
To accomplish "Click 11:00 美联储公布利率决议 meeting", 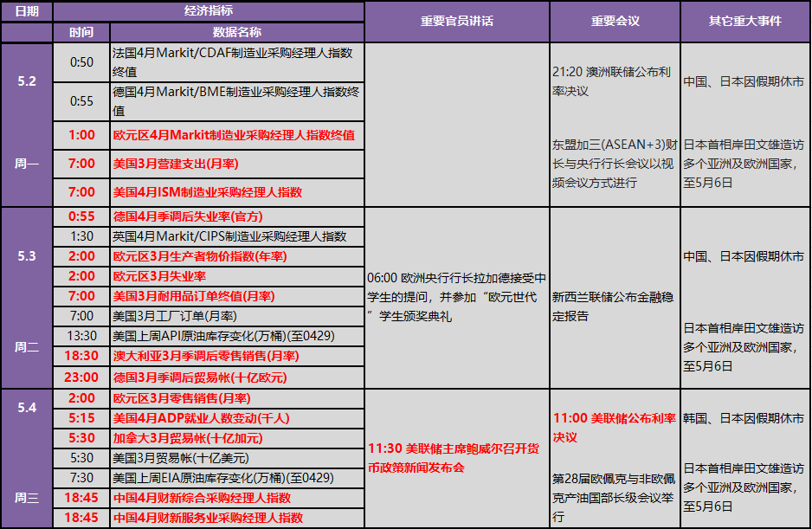I will coord(615,428).
